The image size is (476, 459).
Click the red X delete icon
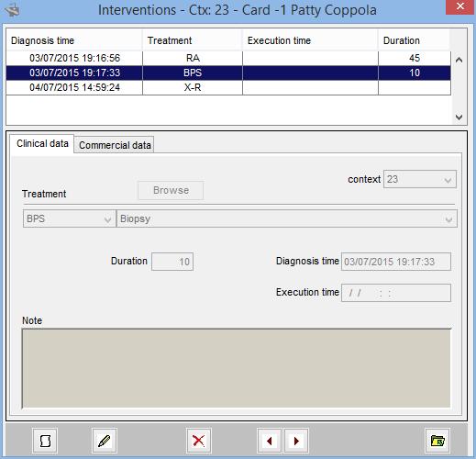point(199,441)
